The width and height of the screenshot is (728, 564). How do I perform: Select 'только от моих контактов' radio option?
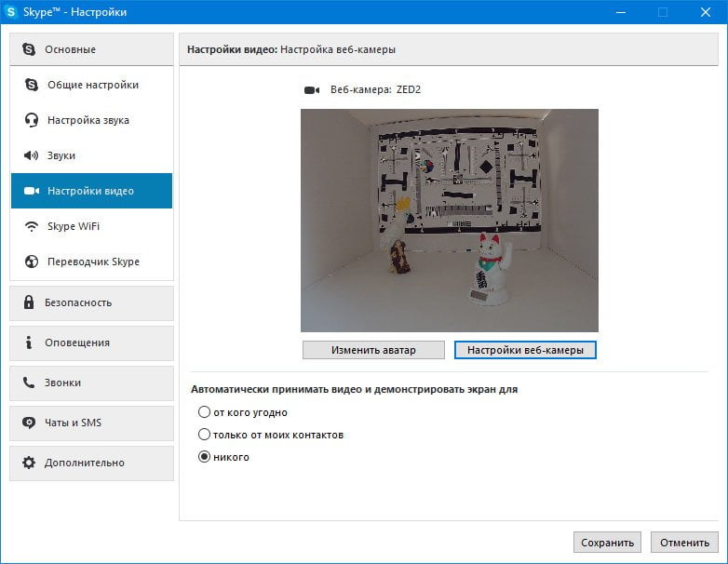click(204, 435)
